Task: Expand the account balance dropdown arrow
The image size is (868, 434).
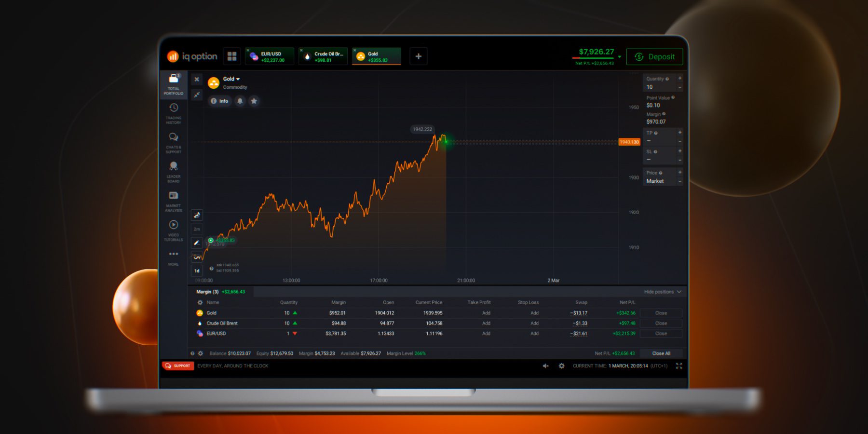Action: point(620,57)
